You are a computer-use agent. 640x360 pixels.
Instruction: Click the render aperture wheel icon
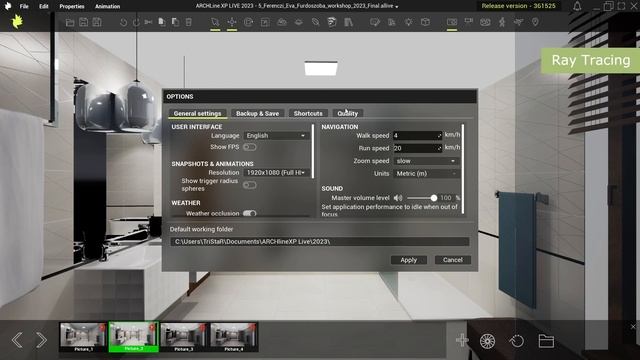[487, 341]
